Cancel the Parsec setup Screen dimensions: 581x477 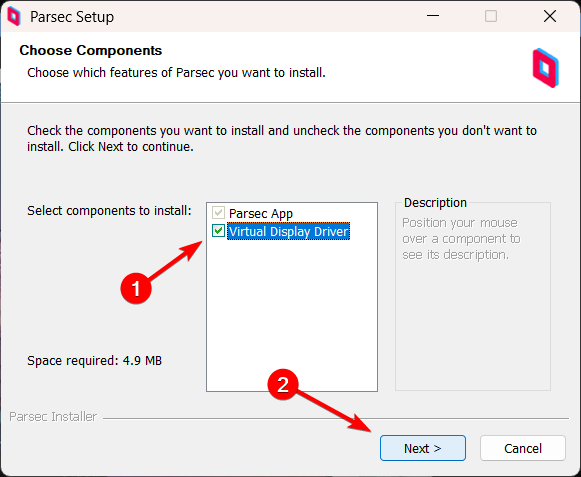pyautogui.click(x=523, y=448)
